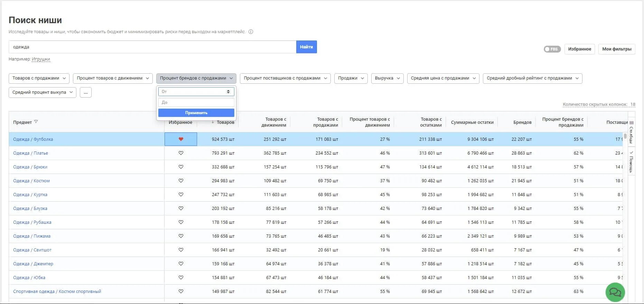Click the filter funnel icon next to Предмет

click(36, 122)
